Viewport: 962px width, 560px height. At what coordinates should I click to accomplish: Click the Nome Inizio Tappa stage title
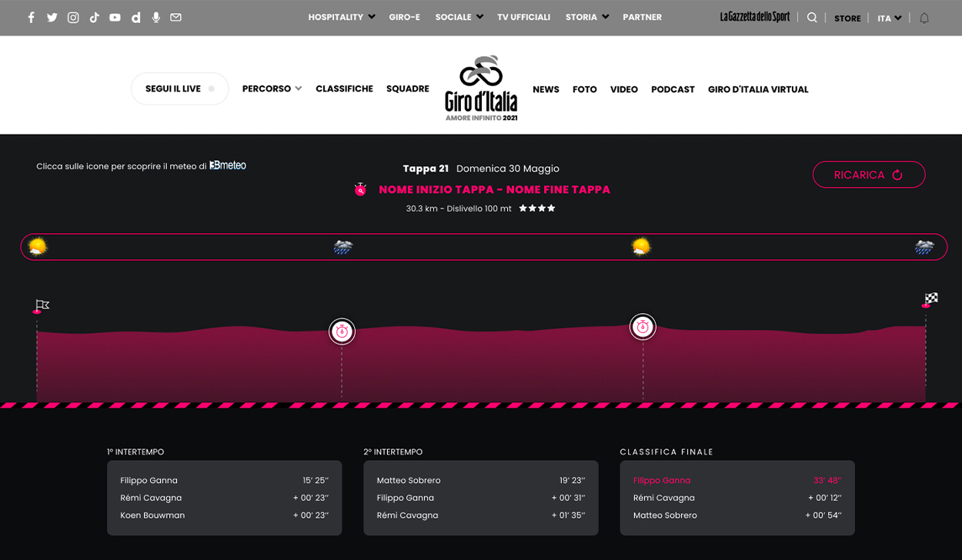[x=494, y=189]
